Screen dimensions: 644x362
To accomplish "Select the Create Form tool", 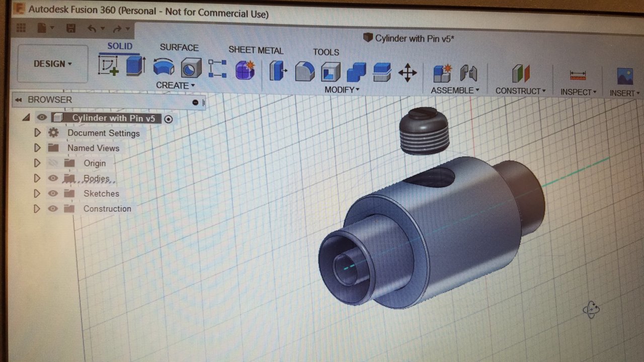I will (245, 70).
